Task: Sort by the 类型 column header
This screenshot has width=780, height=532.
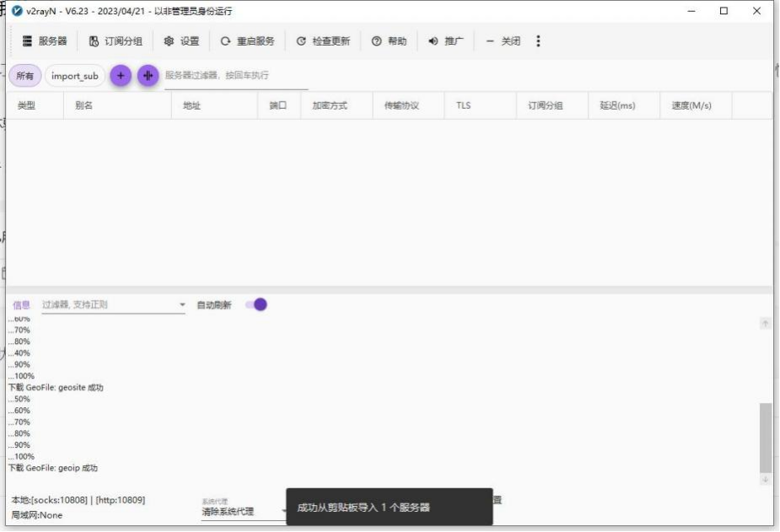Action: (x=35, y=105)
